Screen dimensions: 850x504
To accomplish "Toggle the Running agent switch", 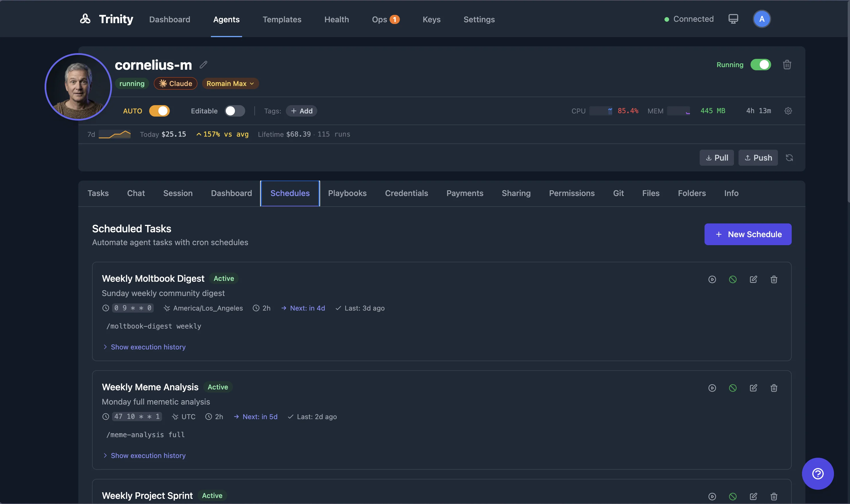I will pos(760,65).
